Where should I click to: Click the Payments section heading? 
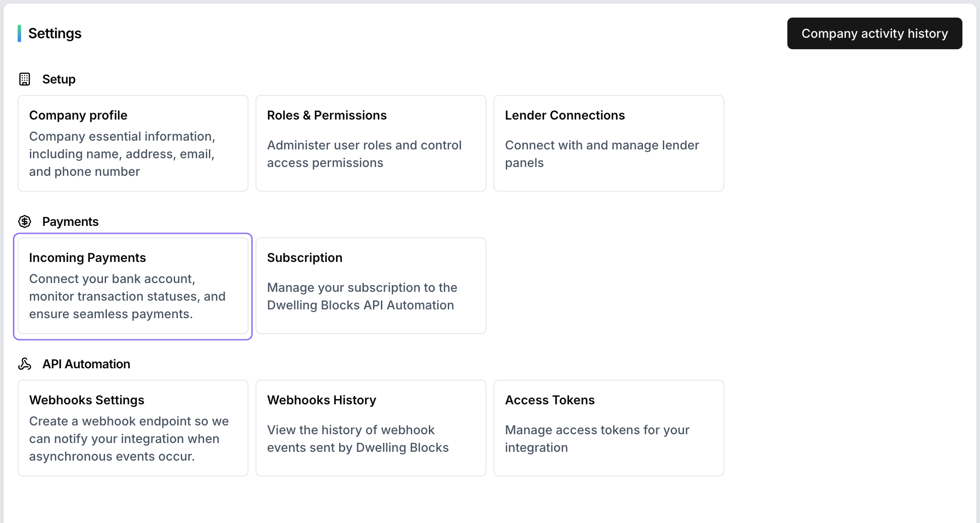coord(70,222)
